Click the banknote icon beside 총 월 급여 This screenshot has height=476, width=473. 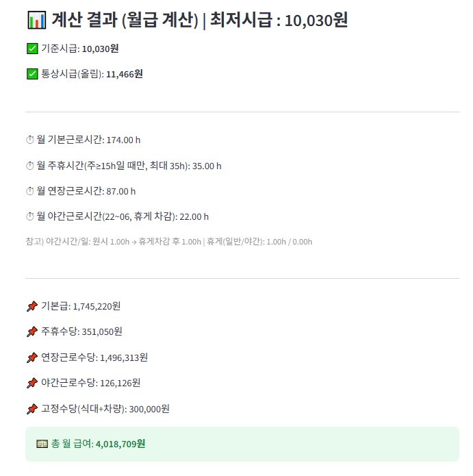coord(42,444)
